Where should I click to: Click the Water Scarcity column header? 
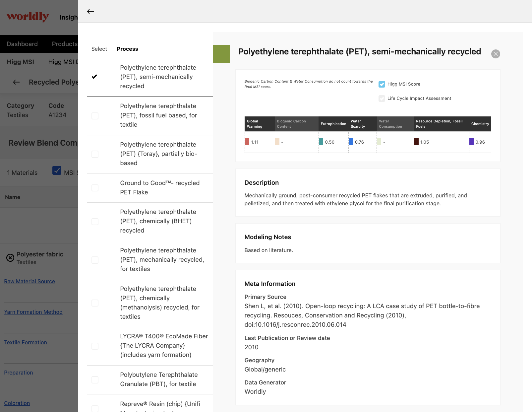363,124
